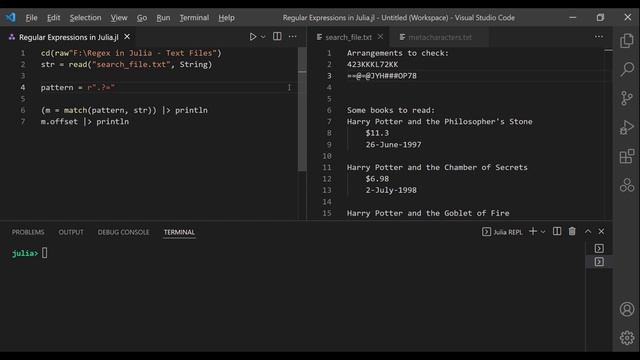Select the first terminal instance in side list
Viewport: 640px width, 360px height.
[x=599, y=248]
